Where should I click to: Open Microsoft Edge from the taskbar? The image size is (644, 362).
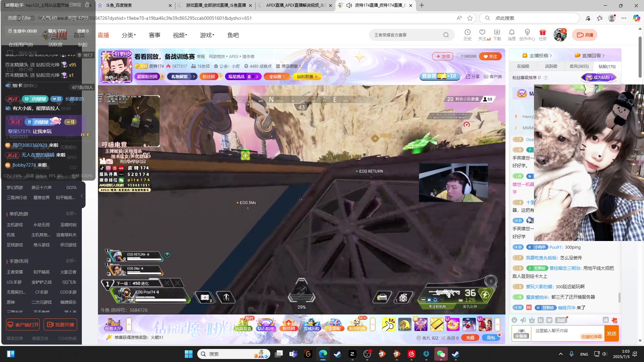click(x=323, y=354)
